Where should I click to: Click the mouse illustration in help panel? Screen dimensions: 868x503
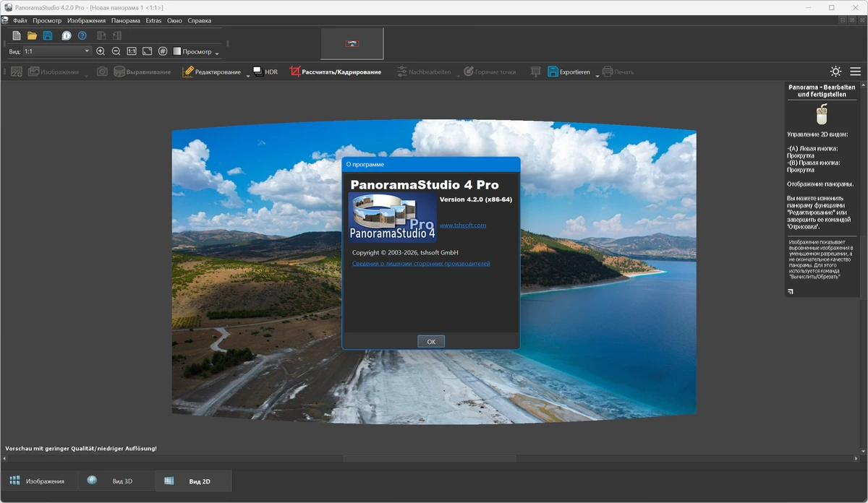pos(822,115)
